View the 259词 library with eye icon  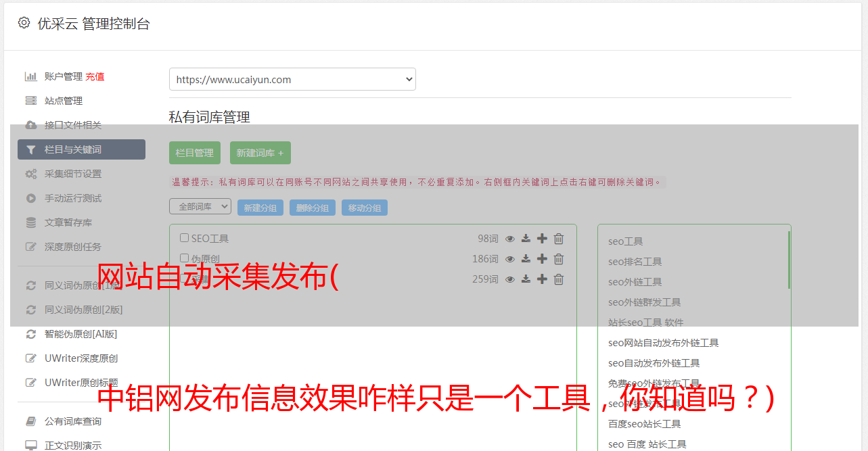[x=510, y=279]
